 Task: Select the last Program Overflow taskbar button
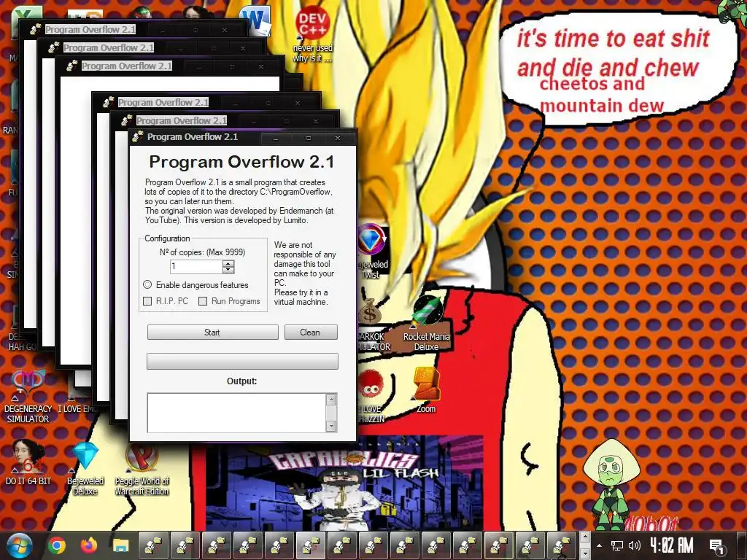[562, 545]
